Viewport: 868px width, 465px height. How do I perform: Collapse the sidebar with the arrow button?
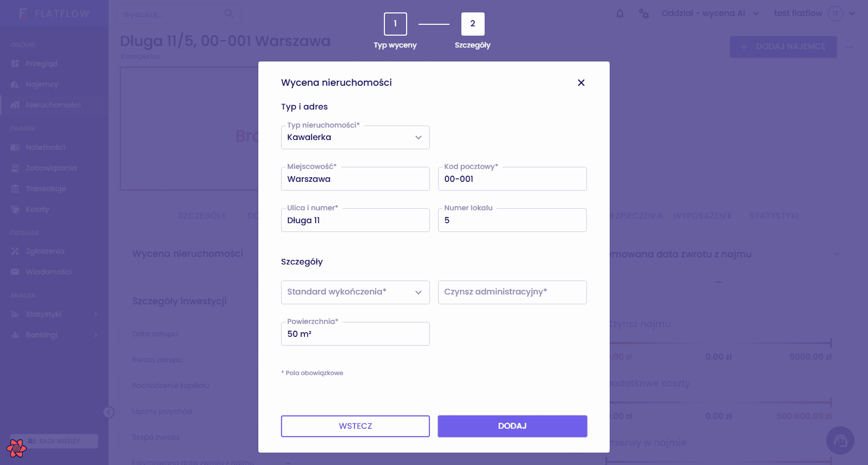click(x=109, y=412)
